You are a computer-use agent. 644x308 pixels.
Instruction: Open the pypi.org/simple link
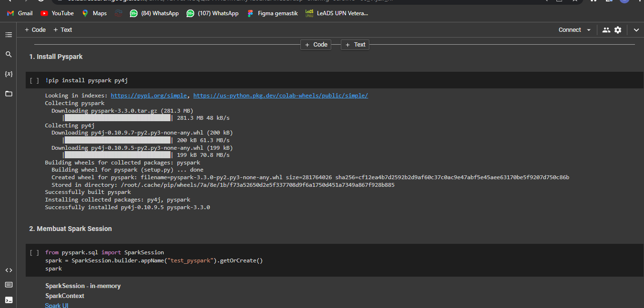tap(149, 96)
